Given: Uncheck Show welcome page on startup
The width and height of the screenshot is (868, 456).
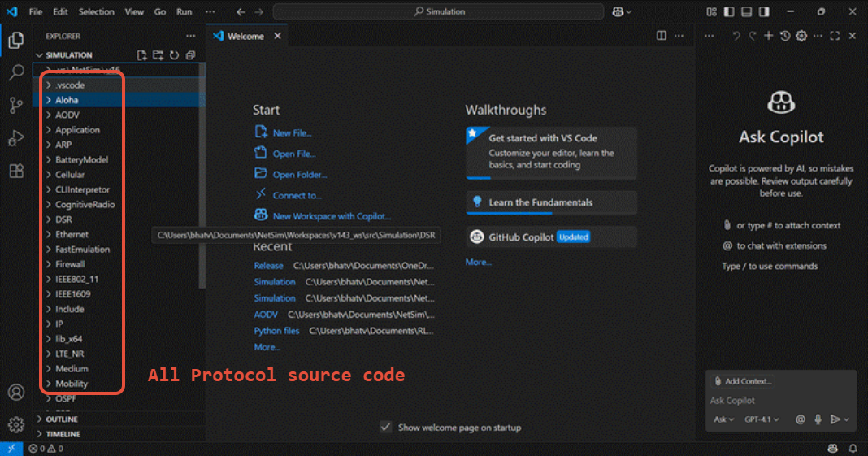Looking at the screenshot, I should tap(386, 428).
